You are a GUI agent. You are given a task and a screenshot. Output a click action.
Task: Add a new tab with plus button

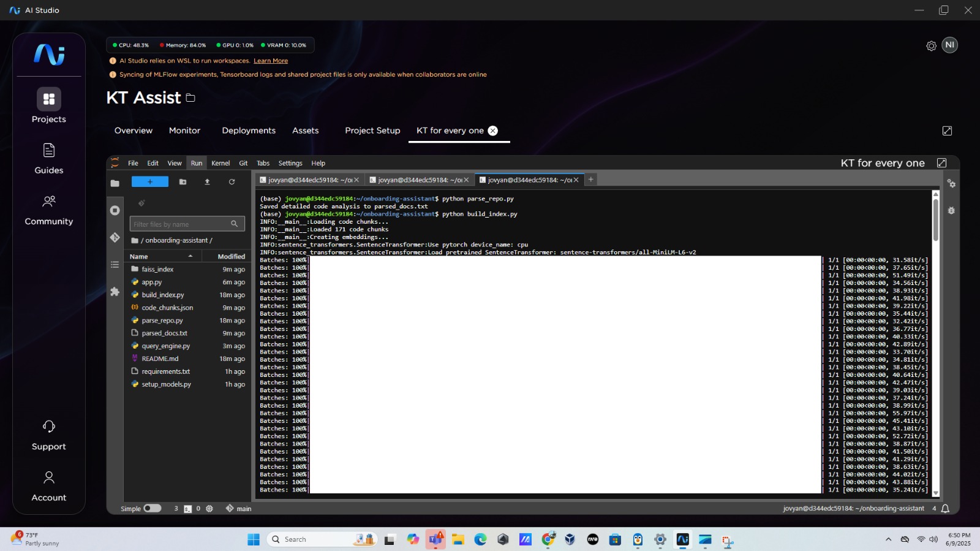590,180
